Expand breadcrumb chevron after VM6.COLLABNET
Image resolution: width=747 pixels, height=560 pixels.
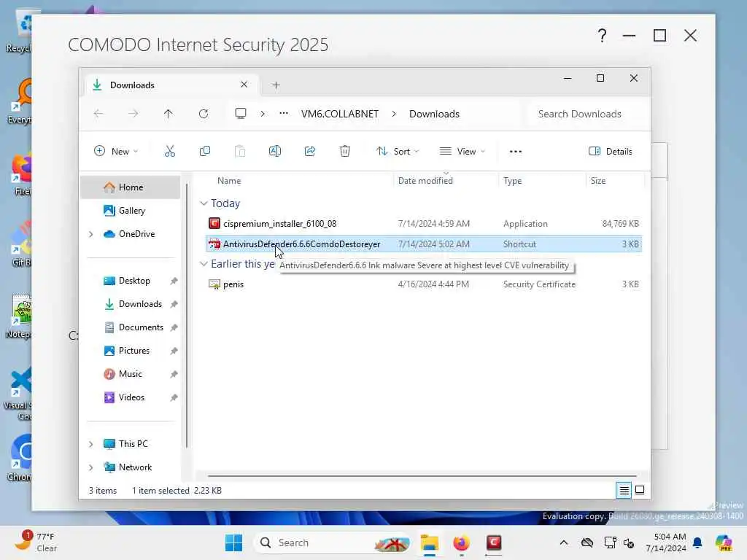394,114
